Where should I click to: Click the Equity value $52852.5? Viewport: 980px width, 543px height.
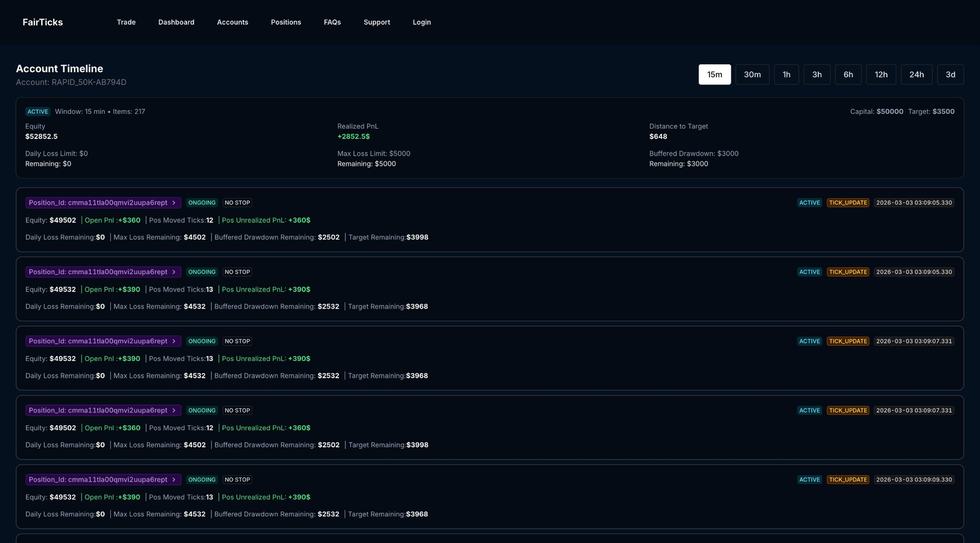pos(41,137)
